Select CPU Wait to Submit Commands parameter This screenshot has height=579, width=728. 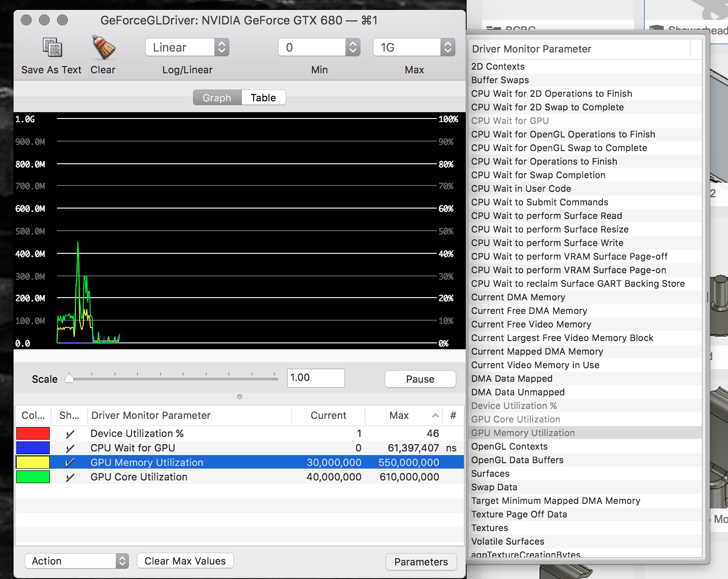(x=585, y=202)
